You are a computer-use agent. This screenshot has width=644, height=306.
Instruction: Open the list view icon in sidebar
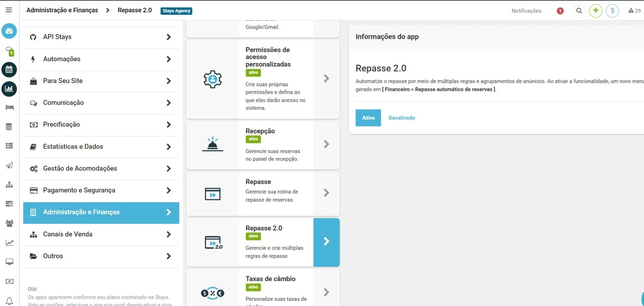tap(10, 146)
